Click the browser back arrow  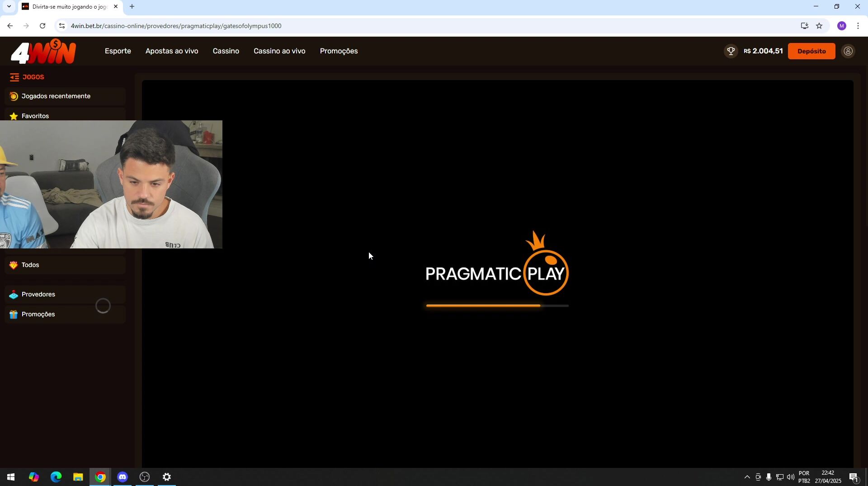click(x=10, y=26)
